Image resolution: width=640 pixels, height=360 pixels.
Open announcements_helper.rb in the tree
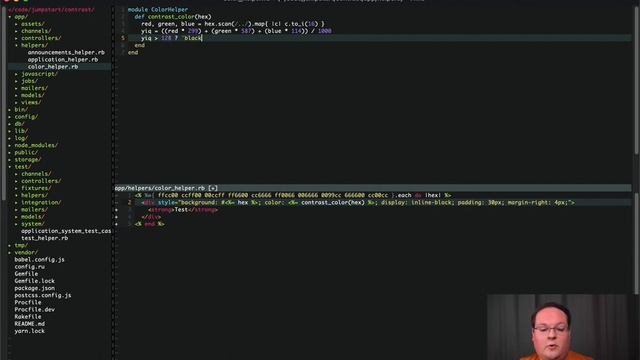[66, 52]
